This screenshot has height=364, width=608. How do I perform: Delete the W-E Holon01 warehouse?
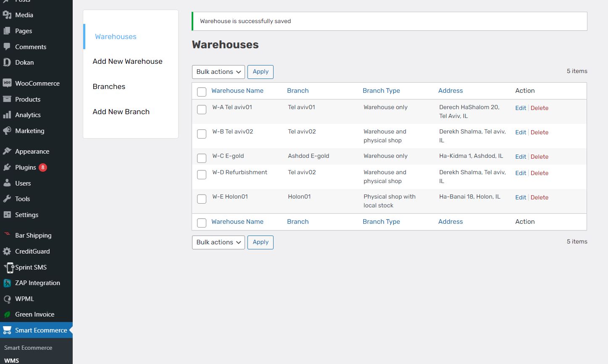[540, 197]
